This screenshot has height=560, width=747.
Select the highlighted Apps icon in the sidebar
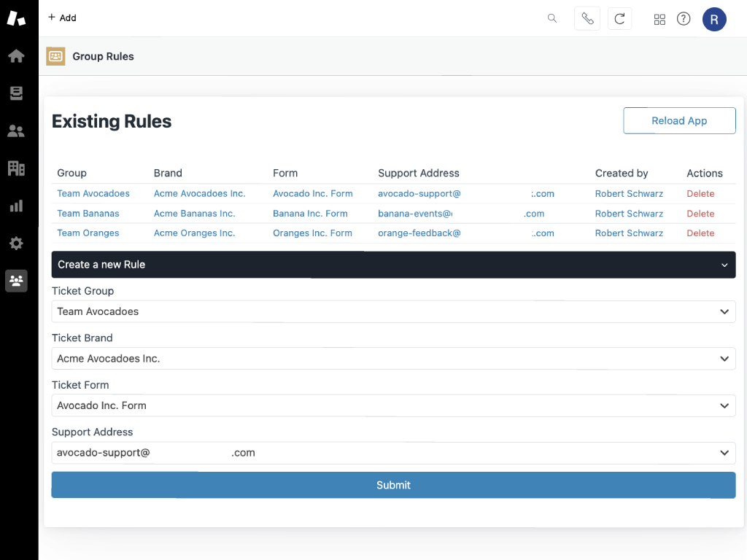pos(15,281)
